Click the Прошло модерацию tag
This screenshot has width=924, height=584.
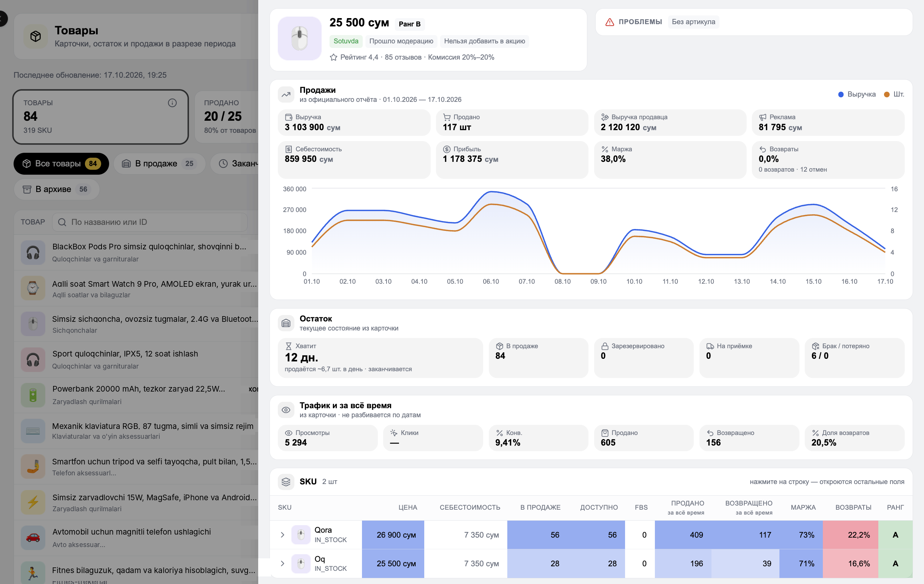(401, 41)
